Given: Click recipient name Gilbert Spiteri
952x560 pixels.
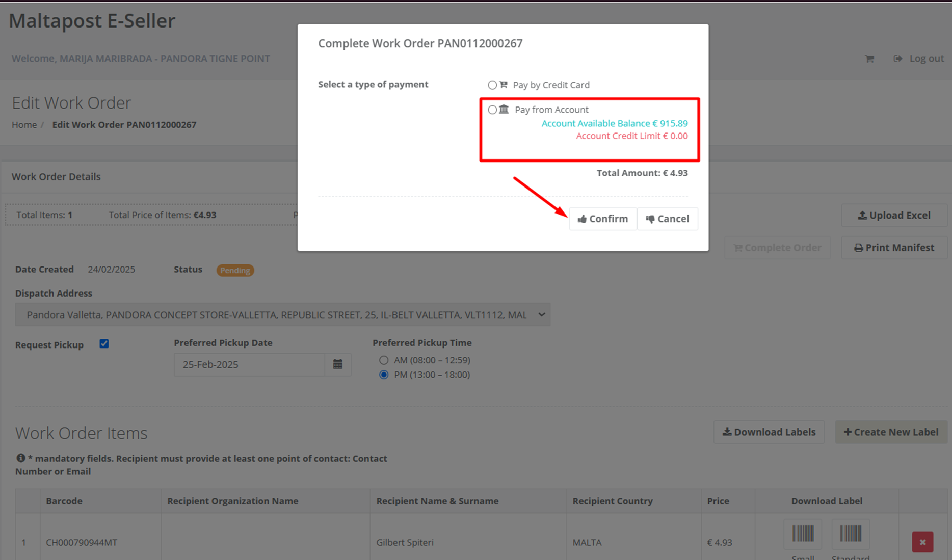Looking at the screenshot, I should point(405,542).
